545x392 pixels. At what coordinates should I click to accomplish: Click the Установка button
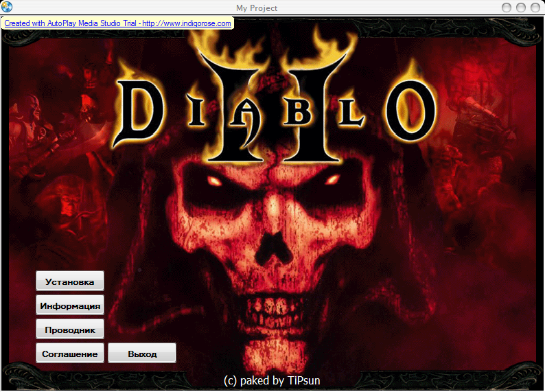click(70, 281)
